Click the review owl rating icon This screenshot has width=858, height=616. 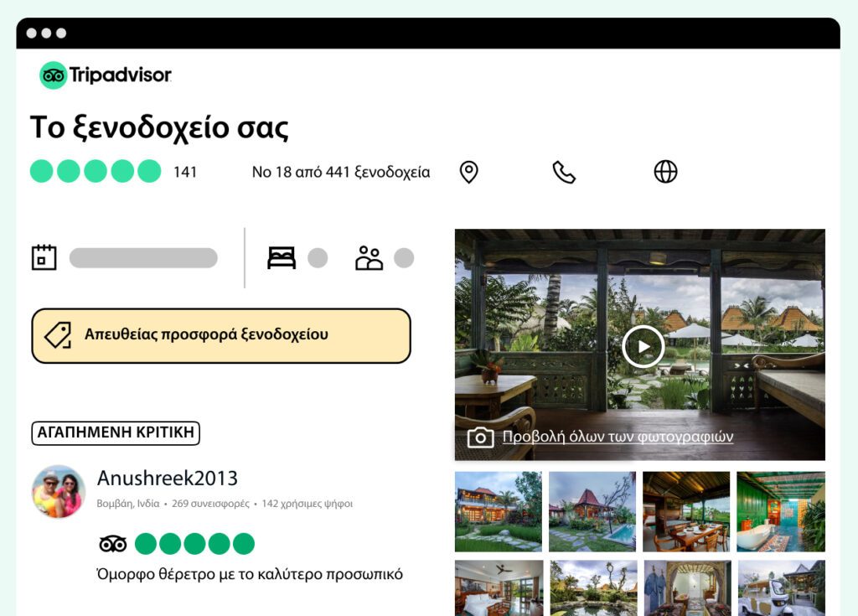[x=113, y=544]
